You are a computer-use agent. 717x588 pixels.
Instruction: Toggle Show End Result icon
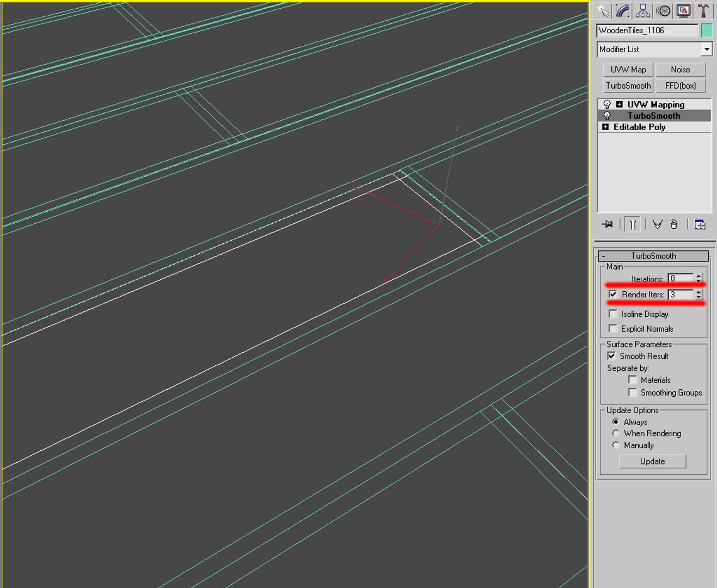[x=633, y=224]
